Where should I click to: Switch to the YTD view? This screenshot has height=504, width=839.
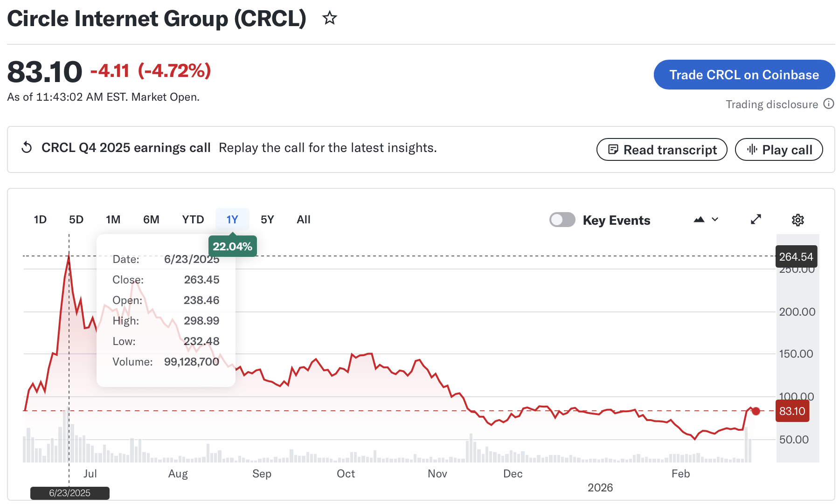pyautogui.click(x=193, y=220)
